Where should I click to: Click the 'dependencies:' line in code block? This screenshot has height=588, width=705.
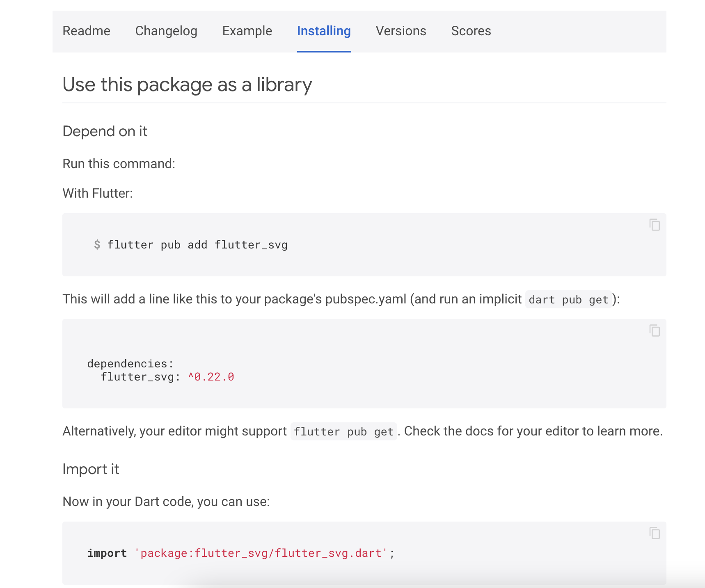pos(130,364)
